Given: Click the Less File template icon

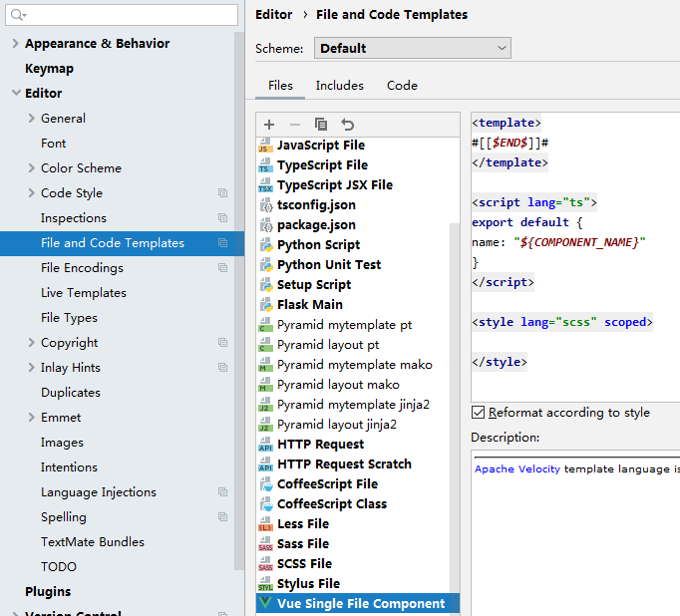Looking at the screenshot, I should [x=265, y=524].
